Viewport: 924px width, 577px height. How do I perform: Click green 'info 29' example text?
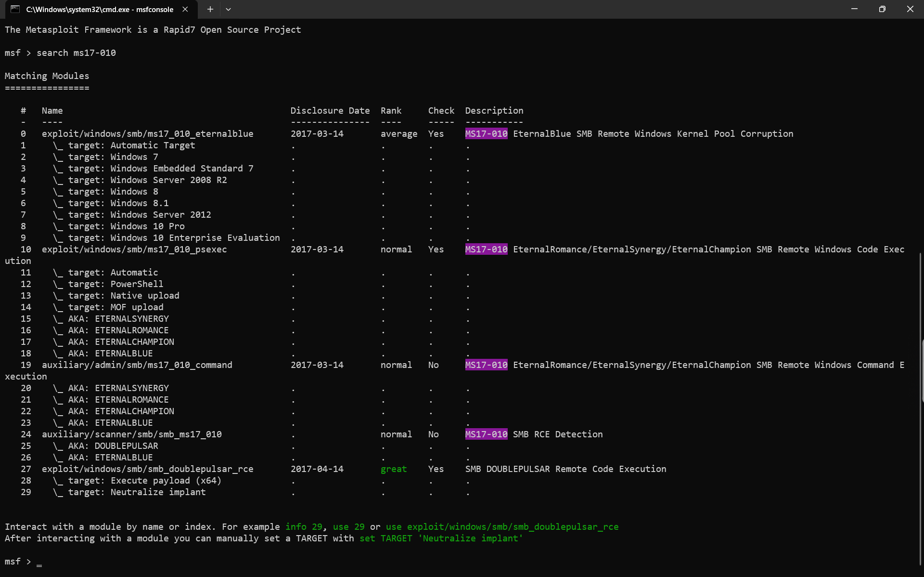[x=304, y=527]
